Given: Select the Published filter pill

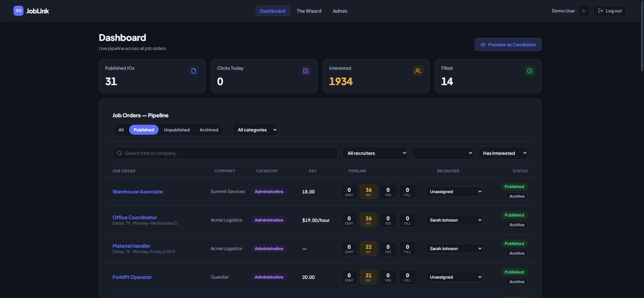Looking at the screenshot, I should tap(144, 130).
